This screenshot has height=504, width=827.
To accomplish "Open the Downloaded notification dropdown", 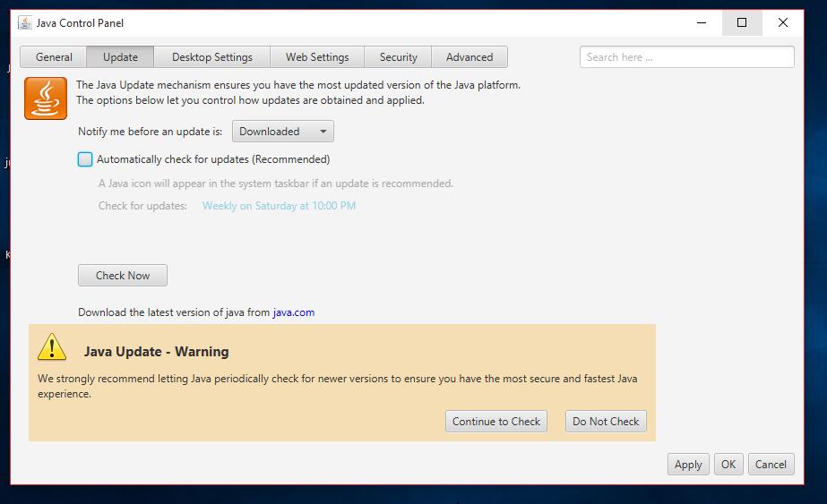I will [x=282, y=132].
